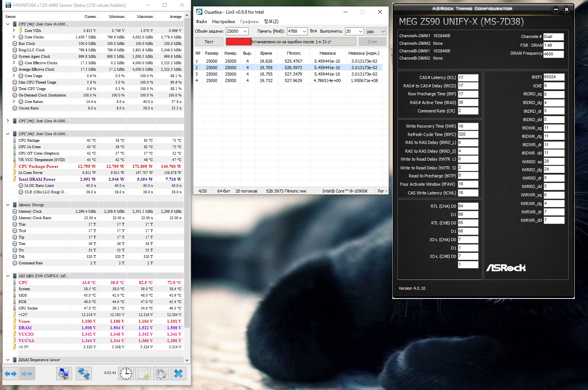Open the Память (МиБ) dropdown in LinX

coord(304,32)
